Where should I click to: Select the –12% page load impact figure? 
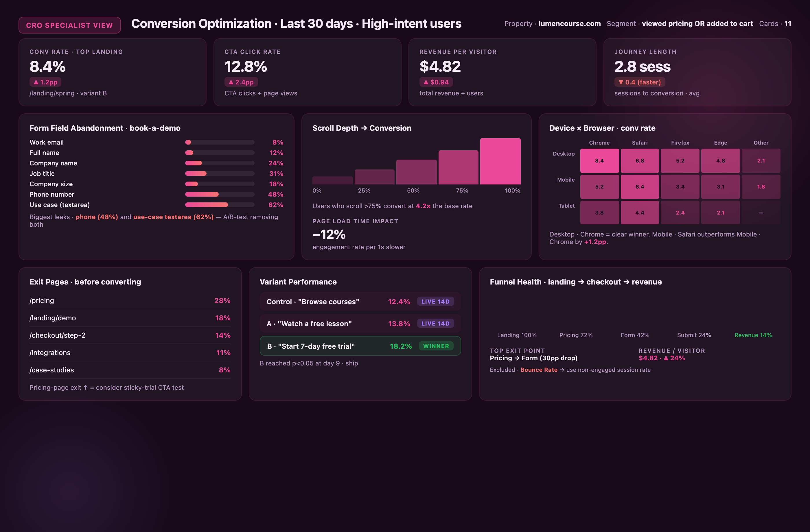[x=329, y=234]
